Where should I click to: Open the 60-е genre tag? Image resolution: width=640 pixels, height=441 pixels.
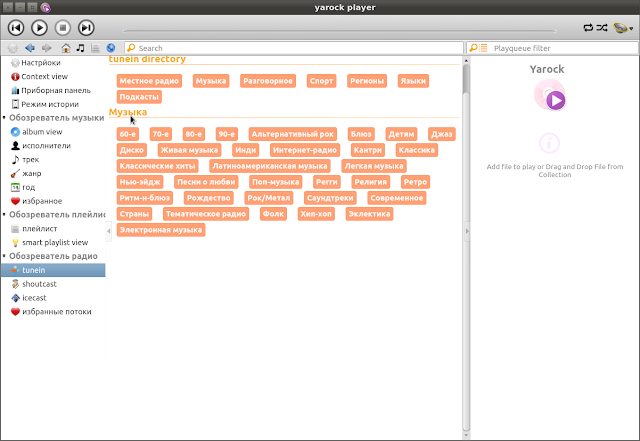127,134
